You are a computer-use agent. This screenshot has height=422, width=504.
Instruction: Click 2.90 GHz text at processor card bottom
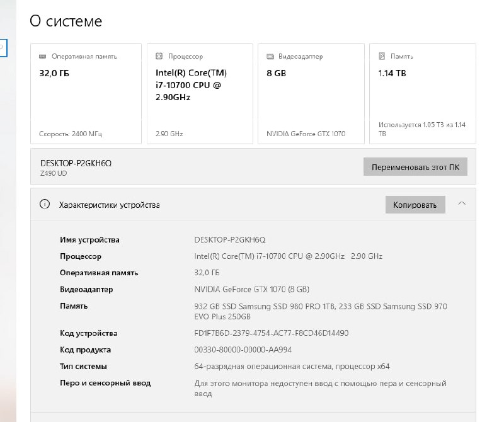(x=169, y=134)
